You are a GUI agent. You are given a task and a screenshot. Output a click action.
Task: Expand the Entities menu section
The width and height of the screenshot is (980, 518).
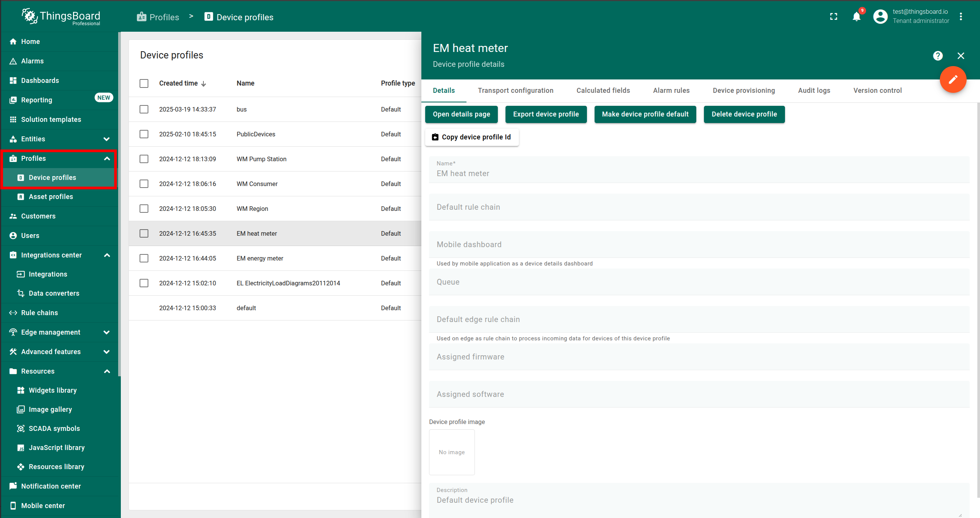[107, 139]
